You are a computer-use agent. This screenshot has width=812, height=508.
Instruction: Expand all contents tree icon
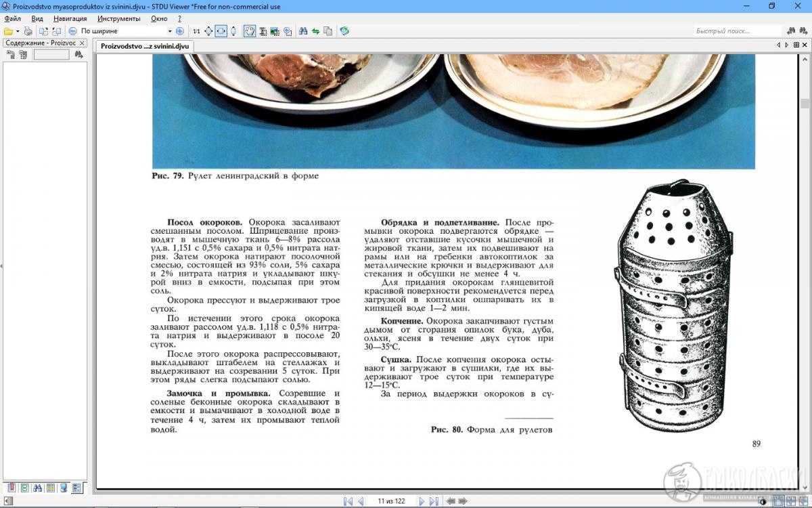point(12,55)
